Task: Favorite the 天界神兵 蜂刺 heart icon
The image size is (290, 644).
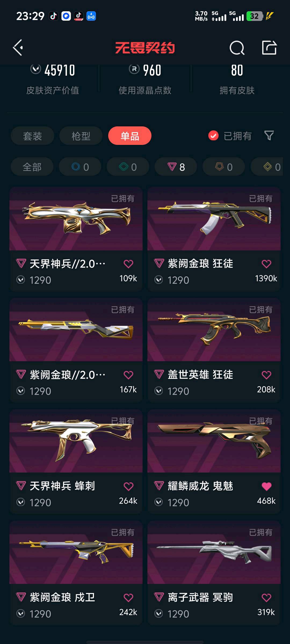Action: pyautogui.click(x=128, y=486)
